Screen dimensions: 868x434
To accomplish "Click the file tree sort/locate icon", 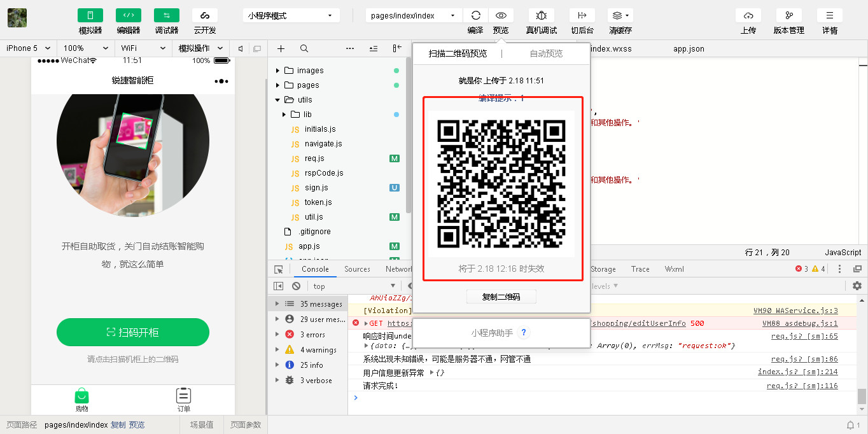I will pyautogui.click(x=374, y=48).
